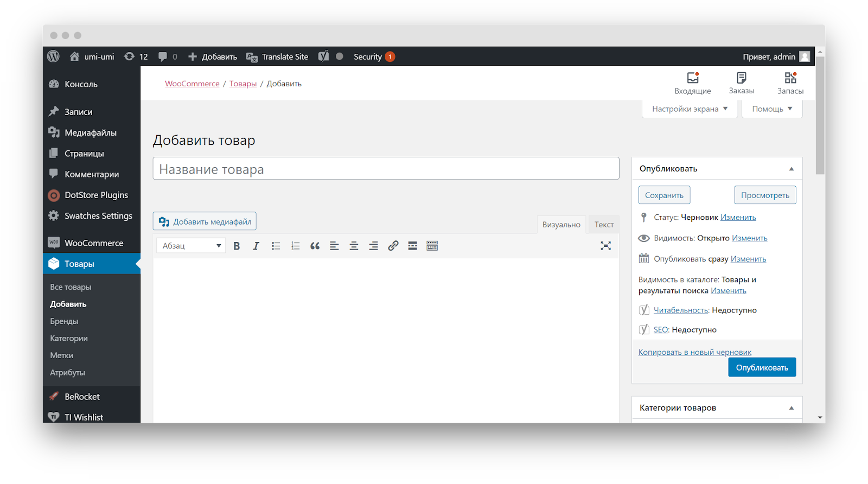The height and width of the screenshot is (484, 868).
Task: Follow the Товары breadcrumb link
Action: tap(243, 84)
